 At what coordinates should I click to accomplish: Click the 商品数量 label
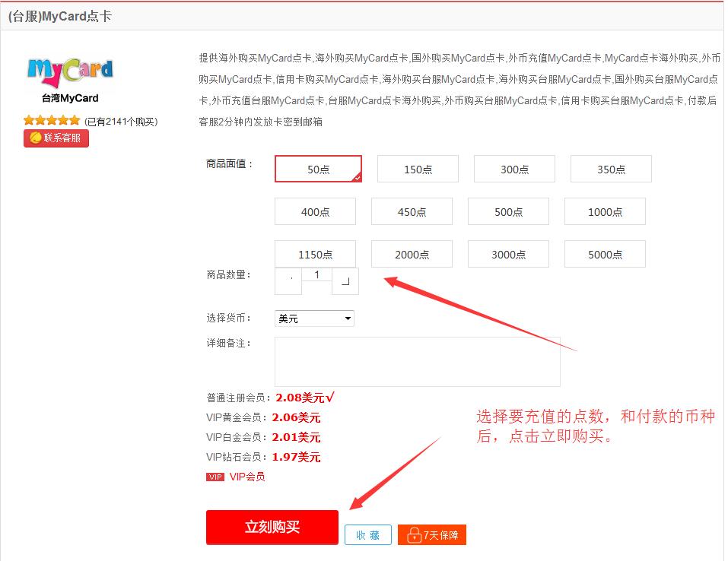click(228, 274)
